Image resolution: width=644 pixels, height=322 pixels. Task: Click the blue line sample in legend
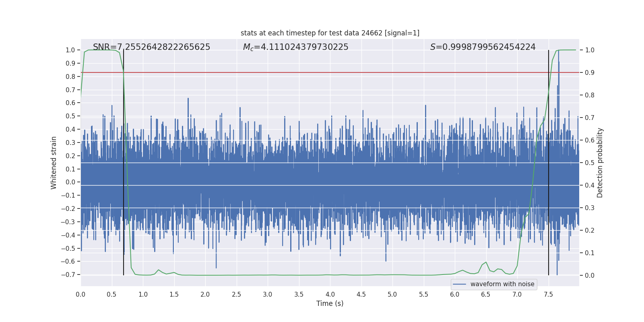(459, 284)
